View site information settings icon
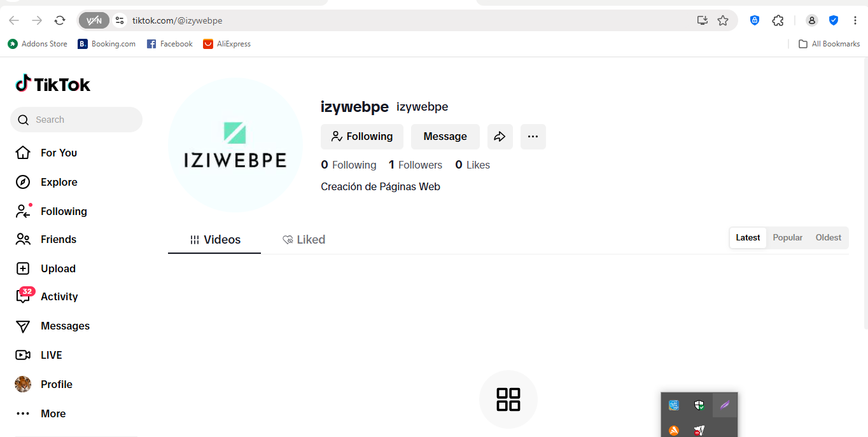This screenshot has width=868, height=437. (120, 20)
